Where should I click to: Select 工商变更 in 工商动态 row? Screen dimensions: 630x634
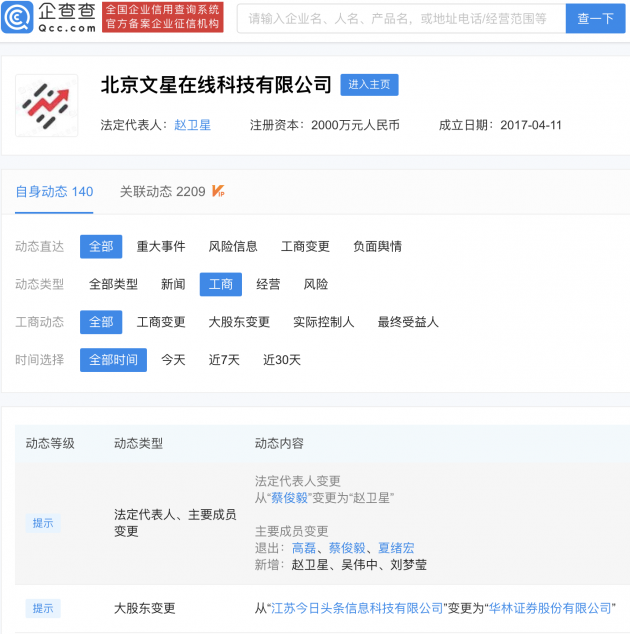[x=161, y=322]
